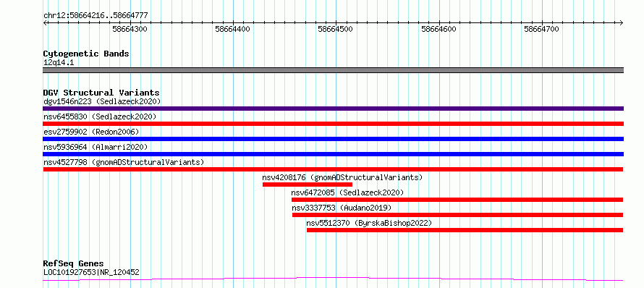Click the red nsv3337753 variant bar

click(457, 215)
